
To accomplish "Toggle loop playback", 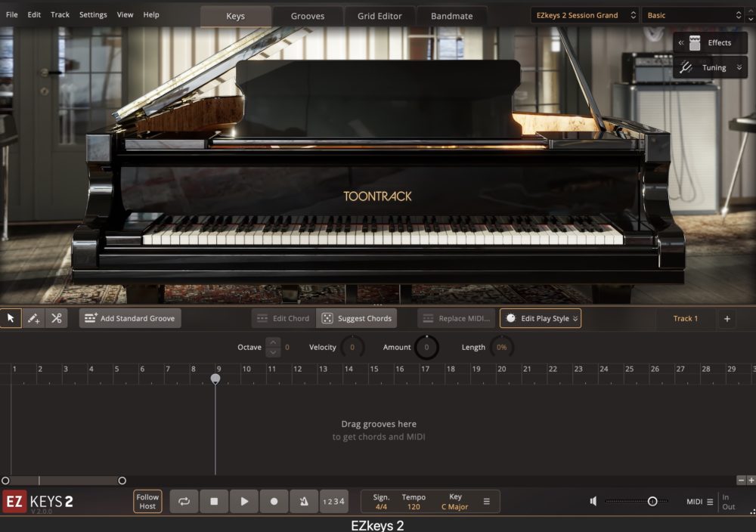I will (184, 501).
